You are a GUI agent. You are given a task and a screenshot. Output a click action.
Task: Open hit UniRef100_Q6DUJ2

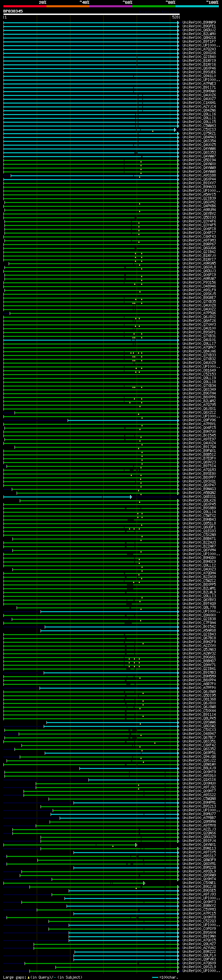pyautogui.click(x=199, y=30)
